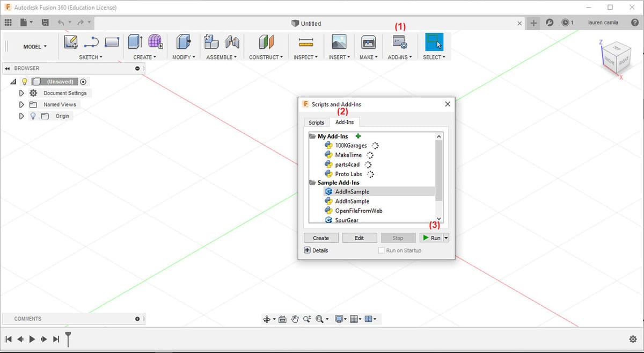
Task: Click the Joint assemble icon
Action: (x=232, y=42)
